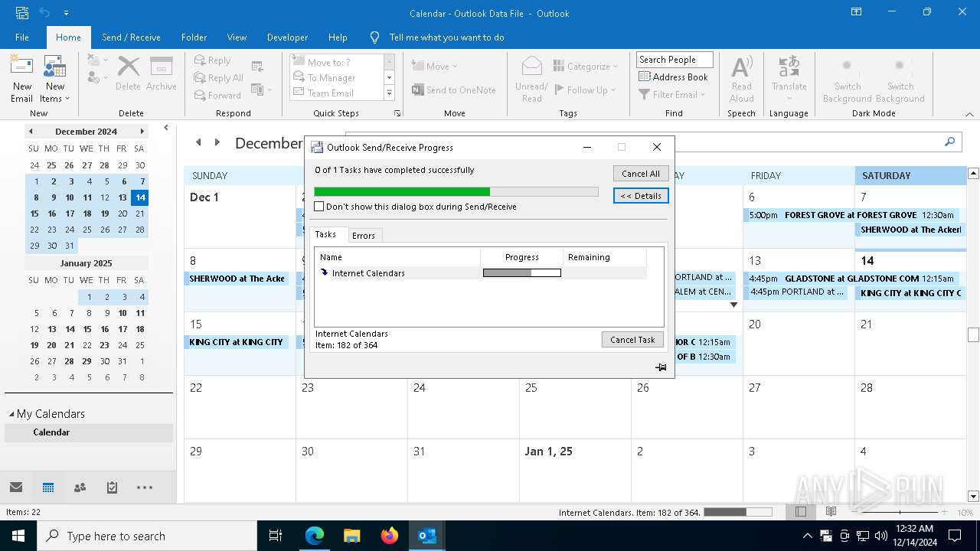
Task: Click the Search People field
Action: click(x=675, y=60)
